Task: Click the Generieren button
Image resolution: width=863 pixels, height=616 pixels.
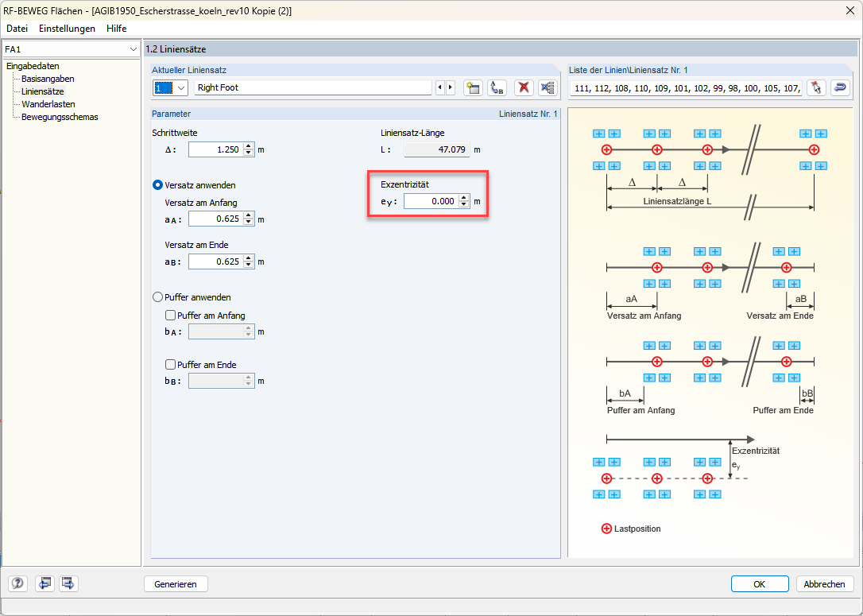Action: 176,583
